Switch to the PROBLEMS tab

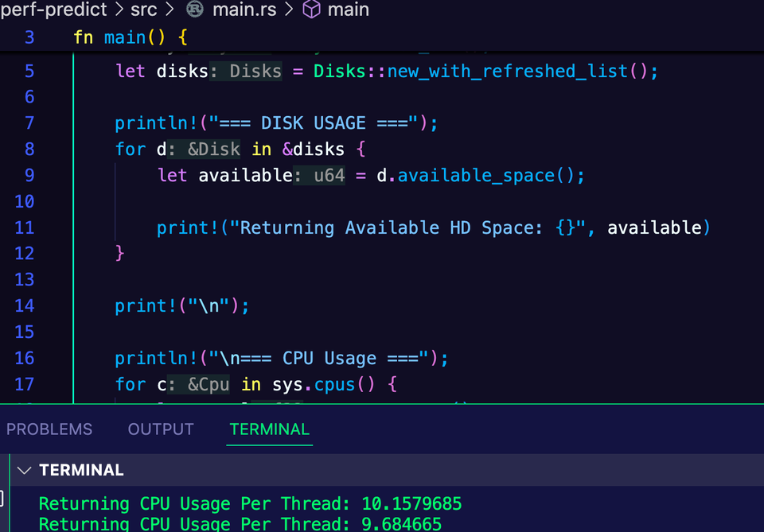[x=49, y=429]
